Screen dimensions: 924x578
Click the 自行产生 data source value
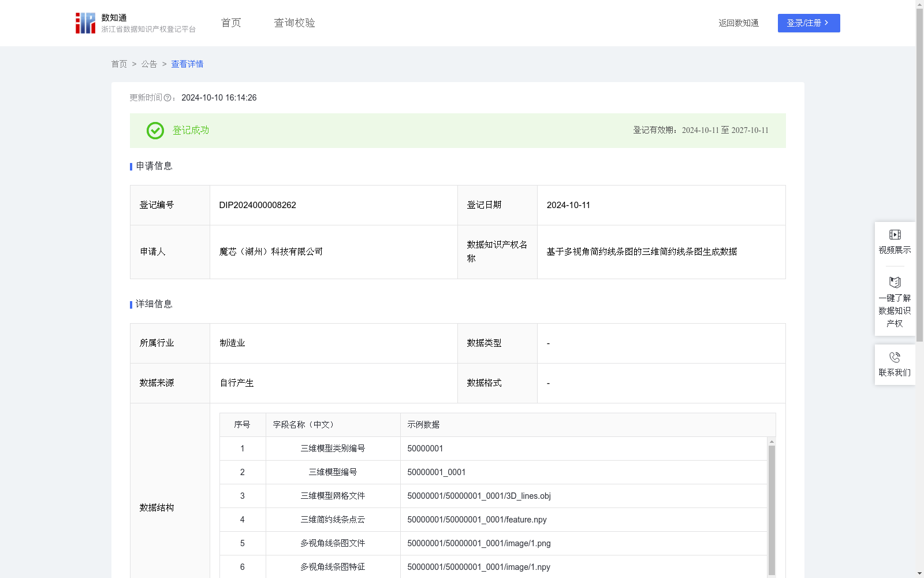(x=237, y=383)
